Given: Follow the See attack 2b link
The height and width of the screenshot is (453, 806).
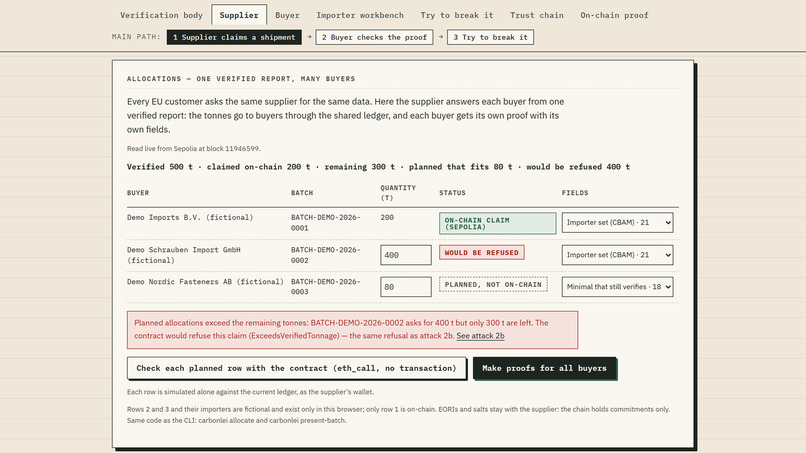Looking at the screenshot, I should pyautogui.click(x=480, y=336).
